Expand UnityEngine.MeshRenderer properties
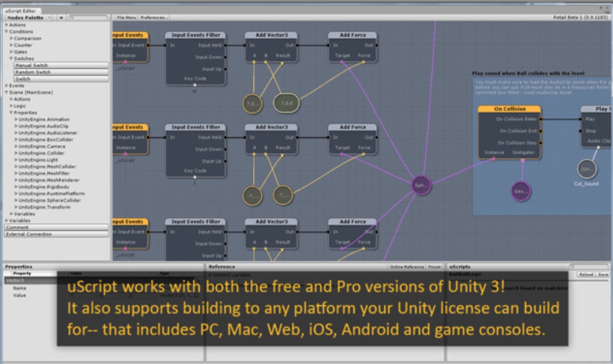 (16, 180)
